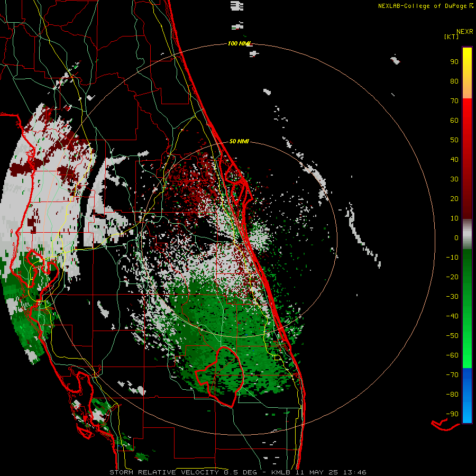Click the -60 value on the velocity scale

[x=452, y=355]
